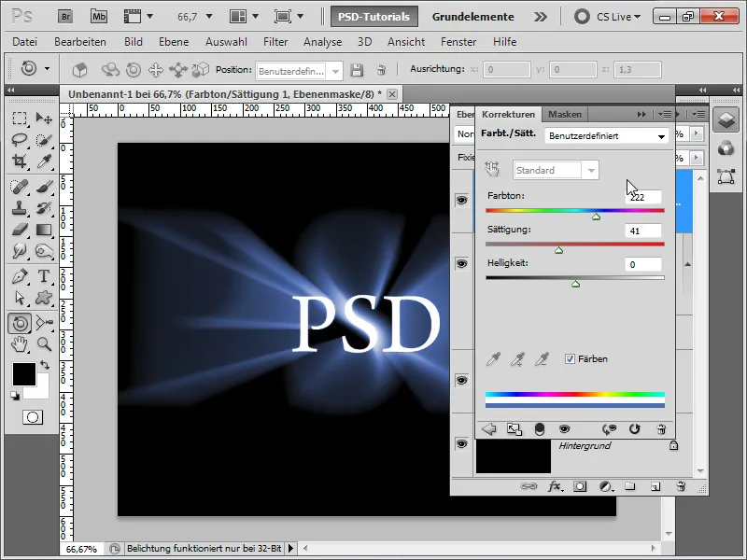Open the Standard channel dropdown
This screenshot has height=560, width=747.
(556, 171)
